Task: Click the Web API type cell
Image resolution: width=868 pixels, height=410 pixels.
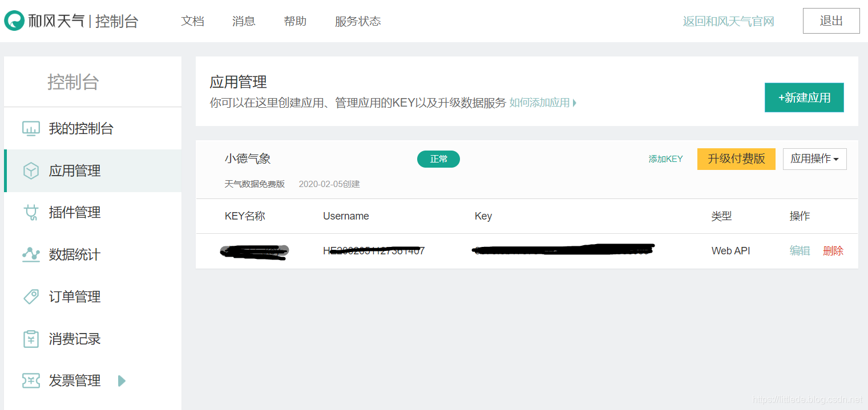Action: pos(730,251)
